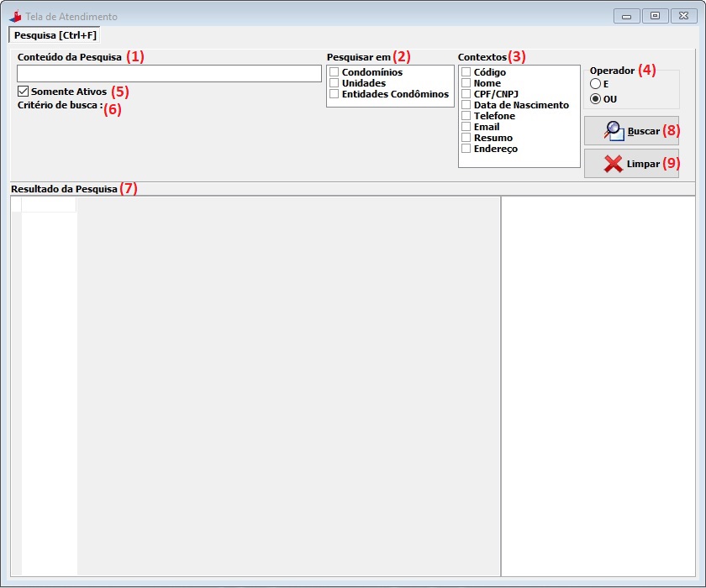Check the Resumo context option
This screenshot has width=706, height=588.
click(x=466, y=138)
